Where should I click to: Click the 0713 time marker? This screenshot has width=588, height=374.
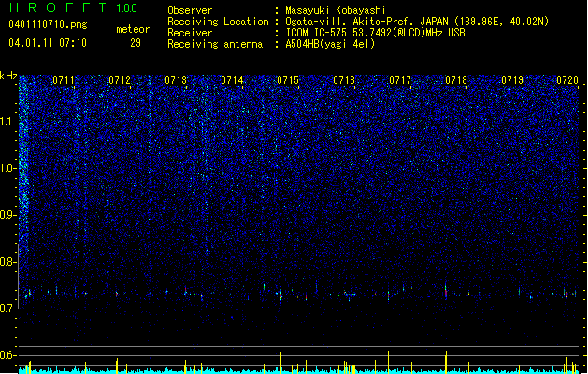[x=176, y=80]
